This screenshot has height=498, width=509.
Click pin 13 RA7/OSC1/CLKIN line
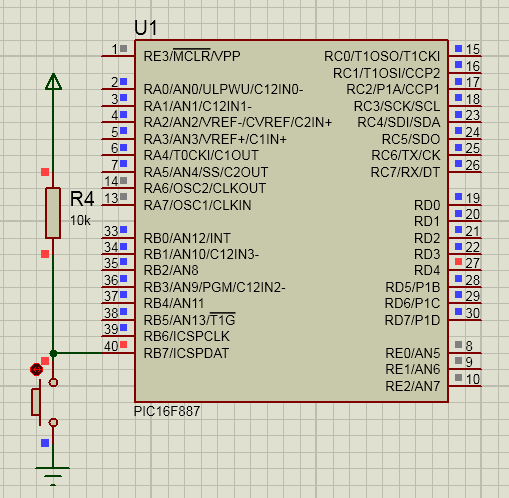(x=118, y=205)
